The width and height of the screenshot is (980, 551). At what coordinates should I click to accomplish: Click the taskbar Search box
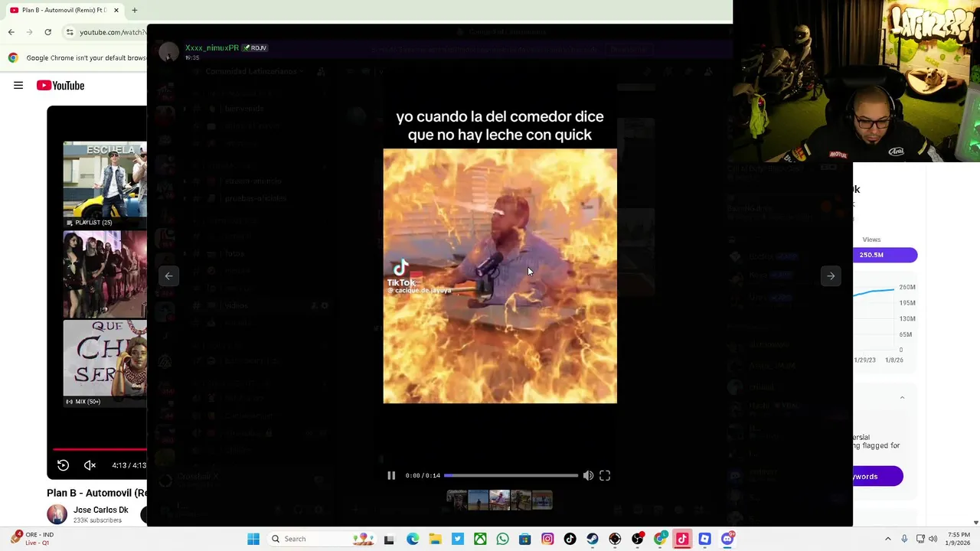click(321, 539)
